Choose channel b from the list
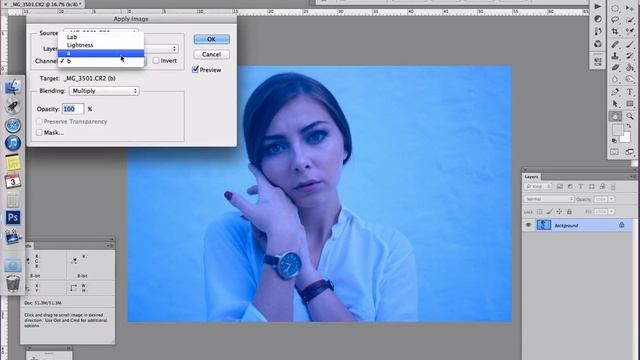This screenshot has width=640, height=360. click(101, 61)
